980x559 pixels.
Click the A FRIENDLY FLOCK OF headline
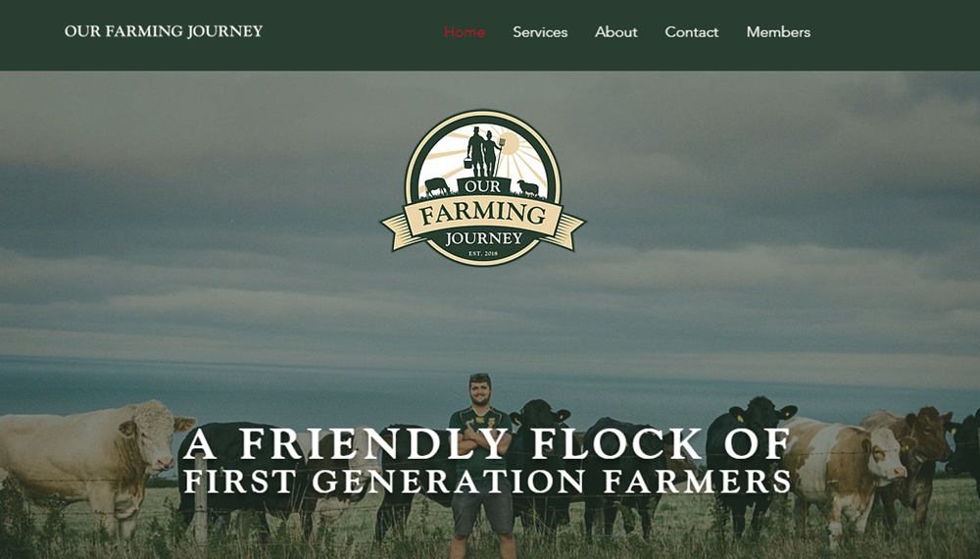[487, 444]
